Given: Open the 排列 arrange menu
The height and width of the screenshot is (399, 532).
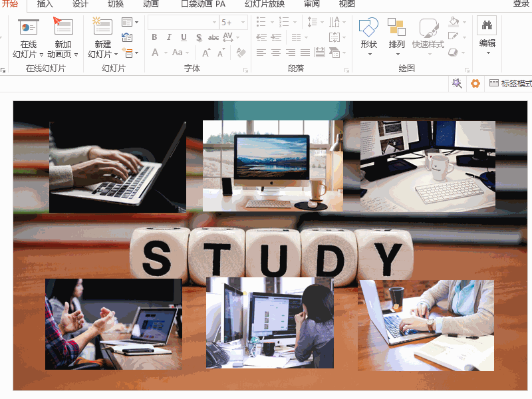Looking at the screenshot, I should click(396, 37).
